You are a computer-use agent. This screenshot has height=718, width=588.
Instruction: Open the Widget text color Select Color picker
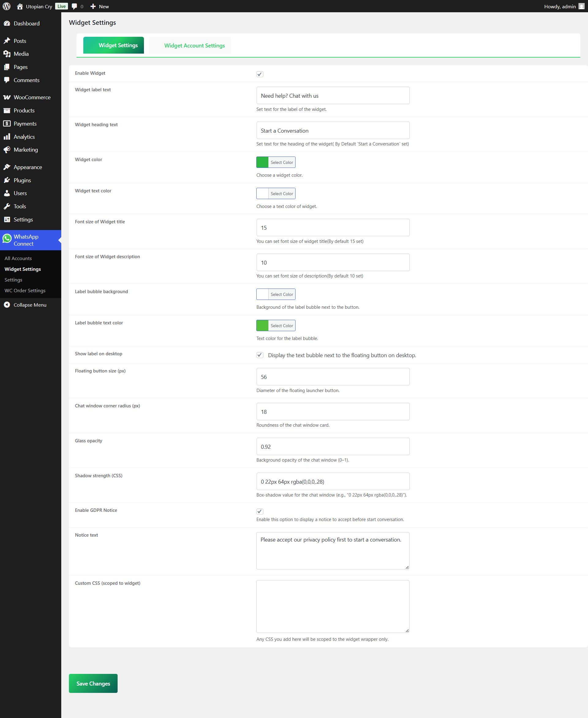click(281, 194)
